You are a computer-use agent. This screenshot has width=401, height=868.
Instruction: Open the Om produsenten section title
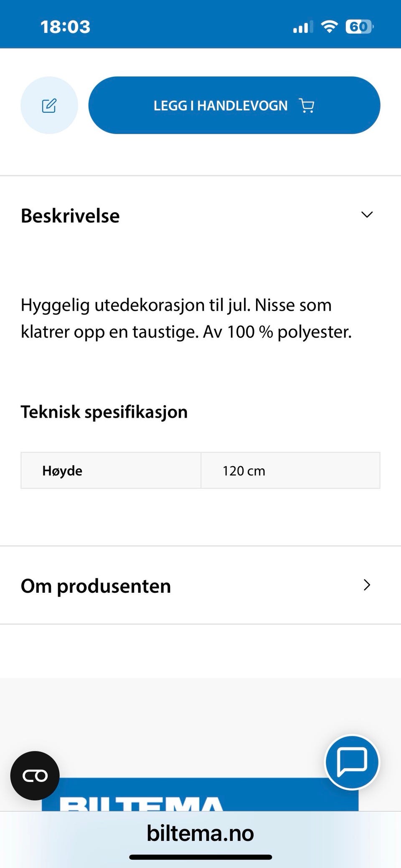click(96, 586)
